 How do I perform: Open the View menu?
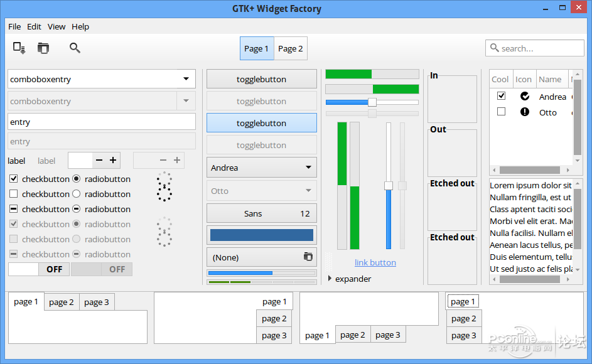point(57,26)
